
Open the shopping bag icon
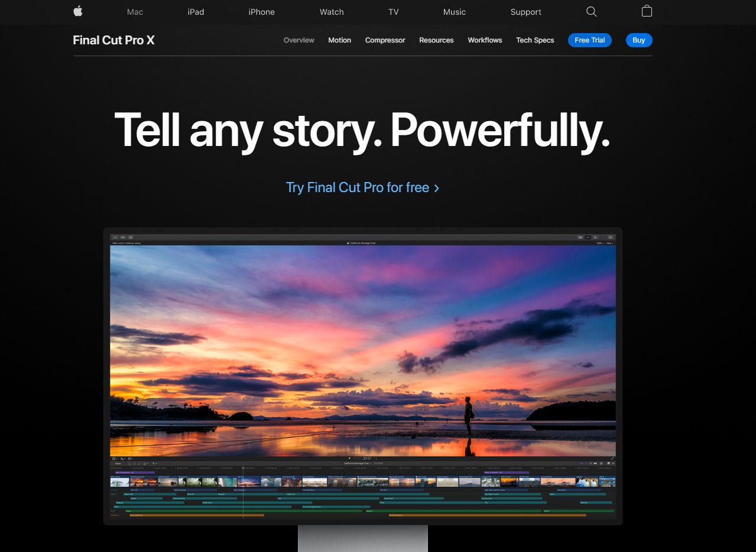pyautogui.click(x=647, y=11)
